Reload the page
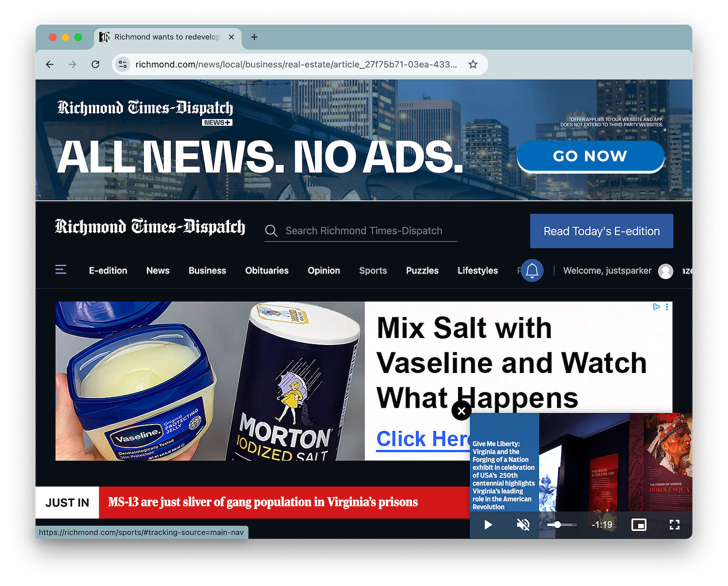 pos(95,64)
